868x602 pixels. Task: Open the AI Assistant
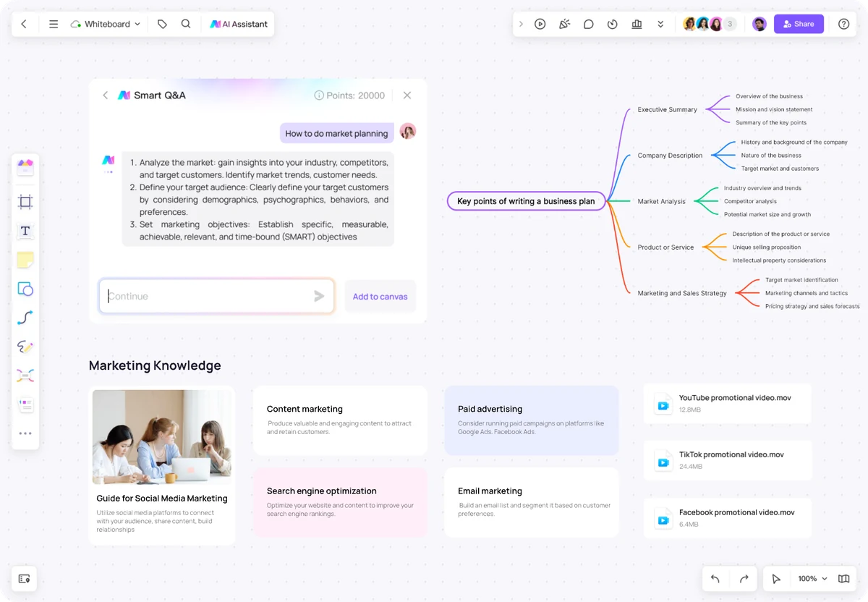tap(239, 24)
